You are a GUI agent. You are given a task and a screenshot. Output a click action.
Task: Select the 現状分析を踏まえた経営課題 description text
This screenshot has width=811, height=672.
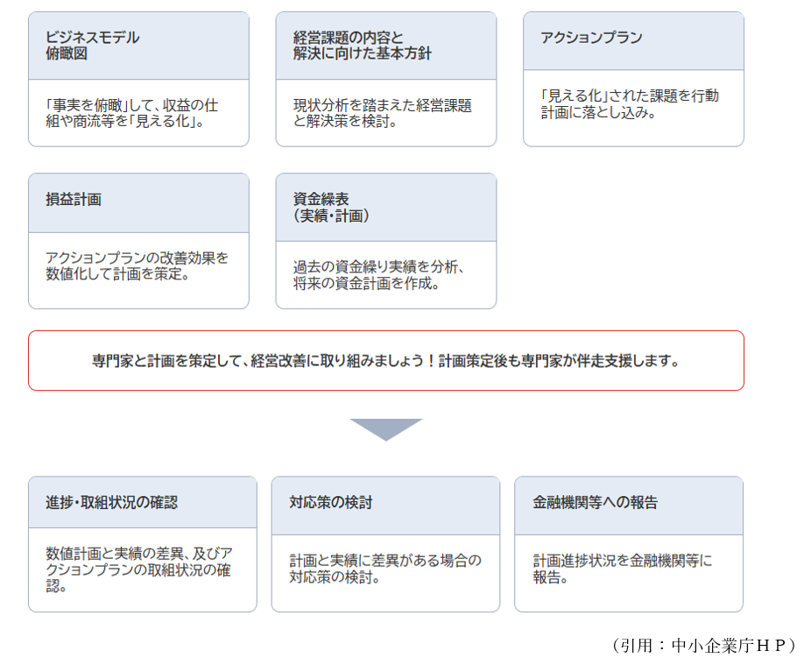pyautogui.click(x=382, y=113)
